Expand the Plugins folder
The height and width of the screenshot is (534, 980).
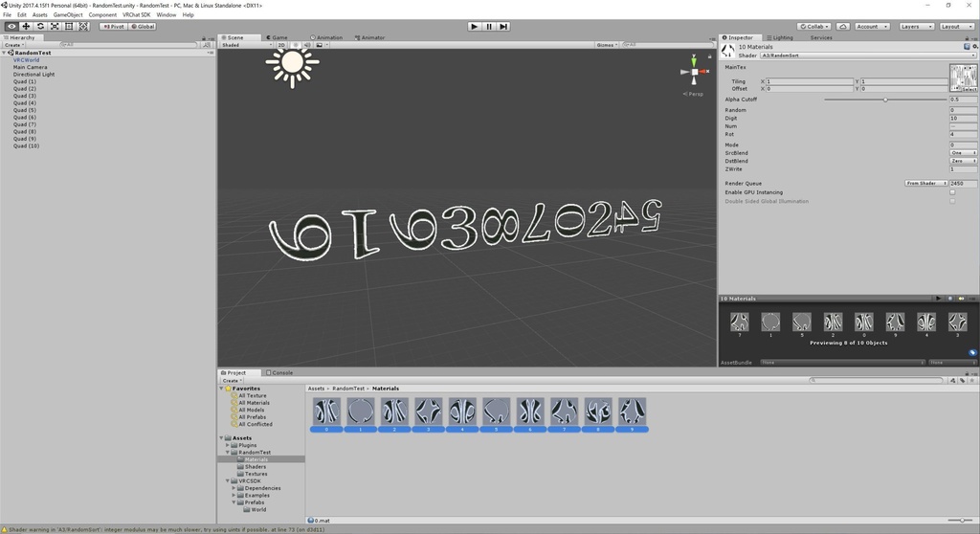(228, 445)
